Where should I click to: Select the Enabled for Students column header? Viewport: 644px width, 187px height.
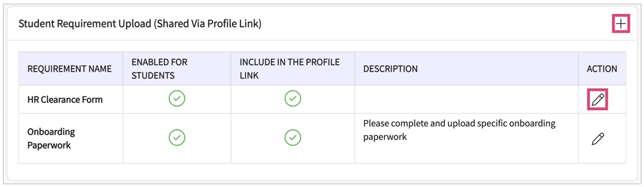(x=159, y=69)
